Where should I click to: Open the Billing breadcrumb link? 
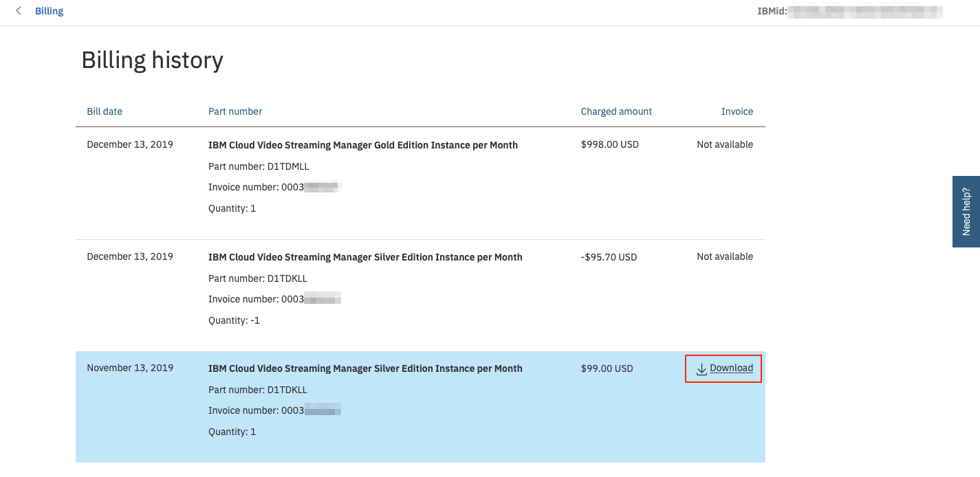[49, 11]
